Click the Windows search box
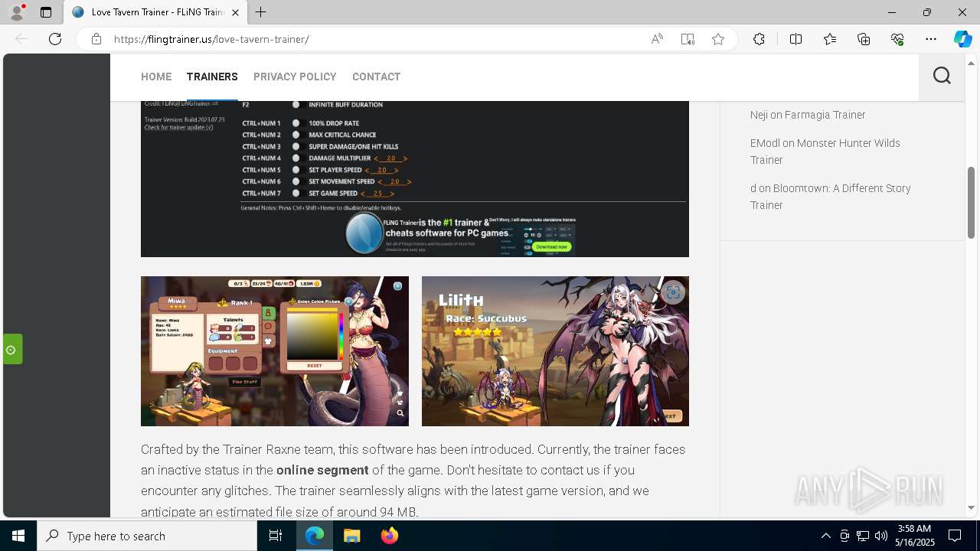980x551 pixels. 147,536
